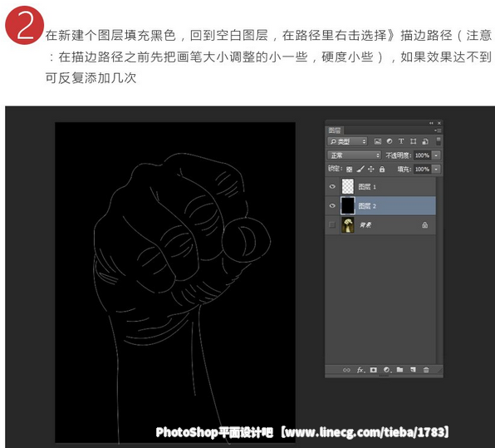This screenshot has width=495, height=448.
Task: Click the pixel layer filter icon
Action: click(378, 141)
